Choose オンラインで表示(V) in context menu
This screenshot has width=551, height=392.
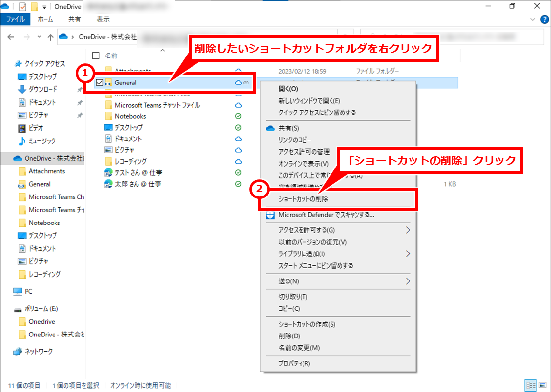point(303,164)
